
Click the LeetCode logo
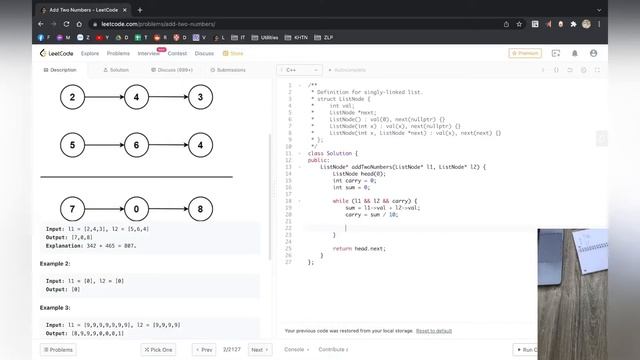pos(56,53)
